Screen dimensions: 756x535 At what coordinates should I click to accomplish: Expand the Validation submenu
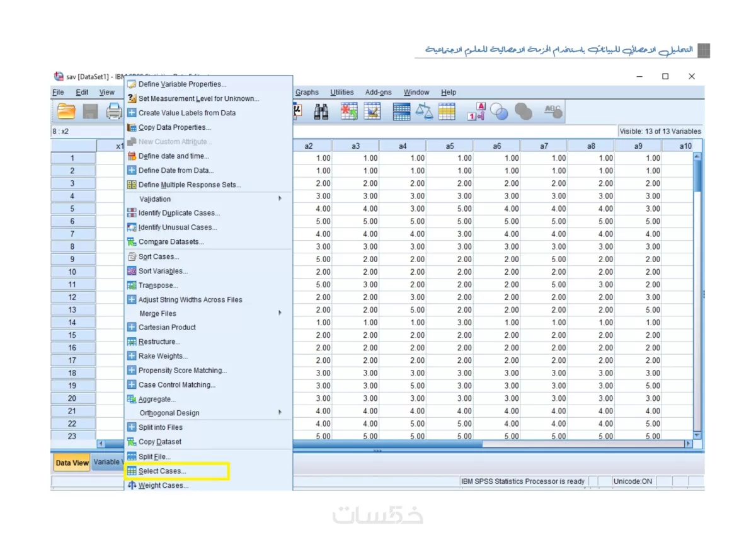pos(189,198)
